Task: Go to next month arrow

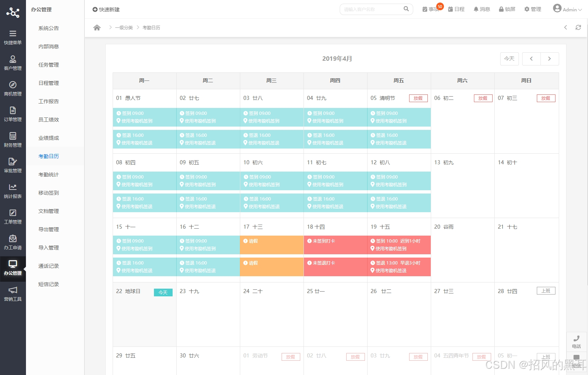Action: (550, 59)
